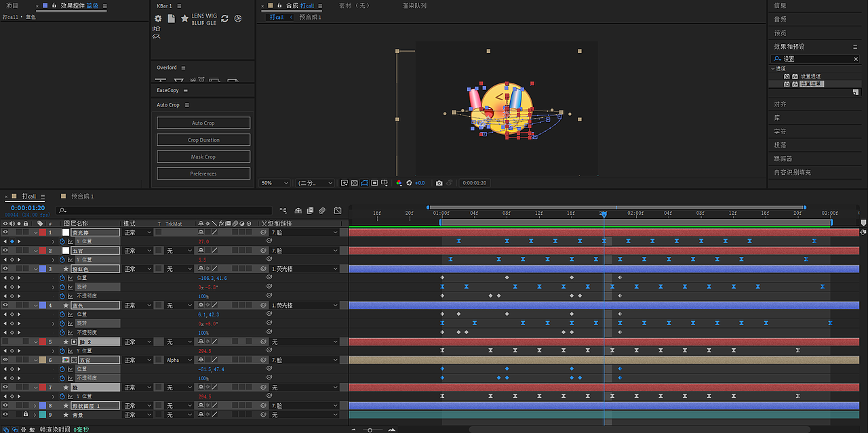The width and height of the screenshot is (868, 433).
Task: Click the KBar refresh arrows icon
Action: (225, 19)
